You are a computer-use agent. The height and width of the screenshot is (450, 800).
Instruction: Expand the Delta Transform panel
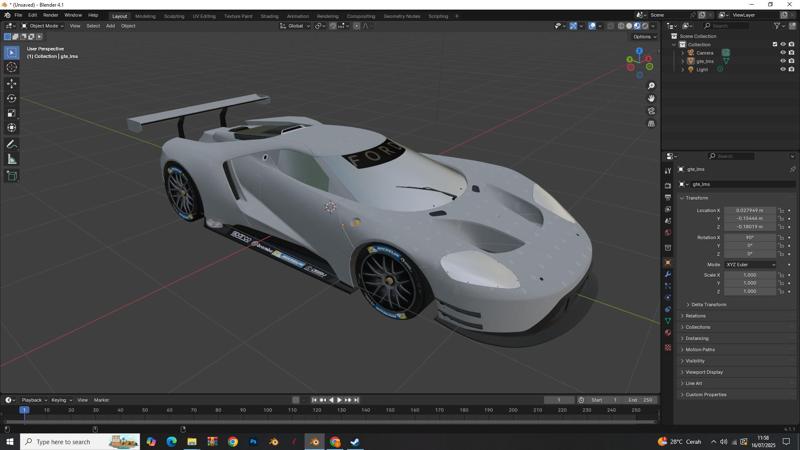[708, 305]
